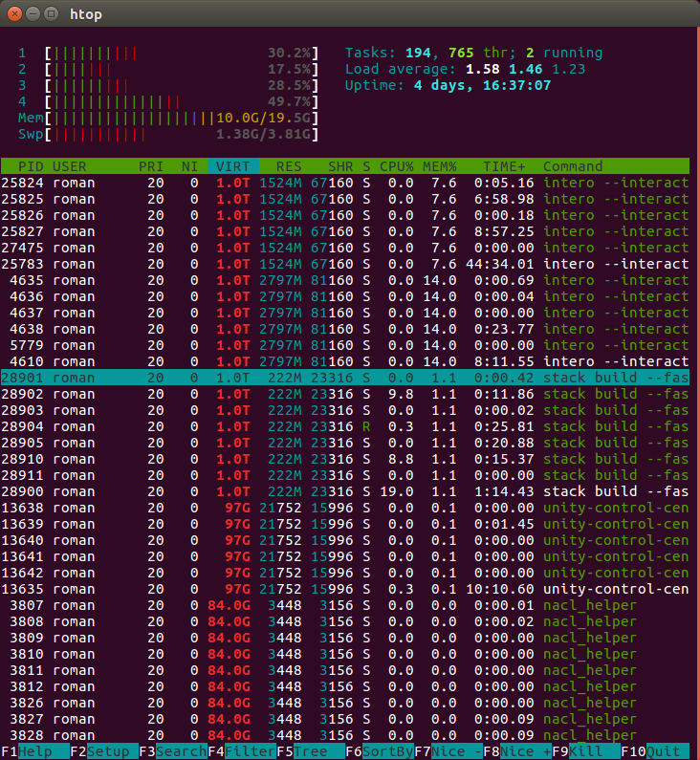Select process row PID 3807 nacl_helper
Viewport: 700px width, 760px height.
point(344,605)
